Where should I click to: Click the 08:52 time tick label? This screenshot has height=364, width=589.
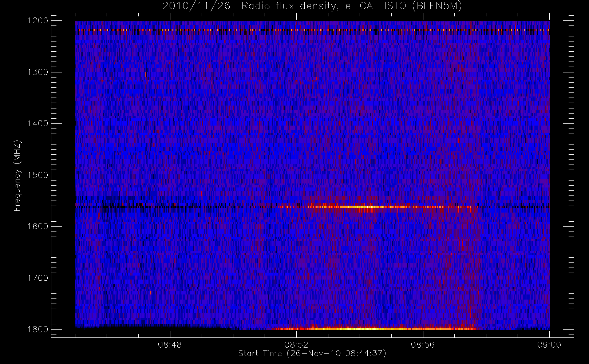pyautogui.click(x=296, y=345)
